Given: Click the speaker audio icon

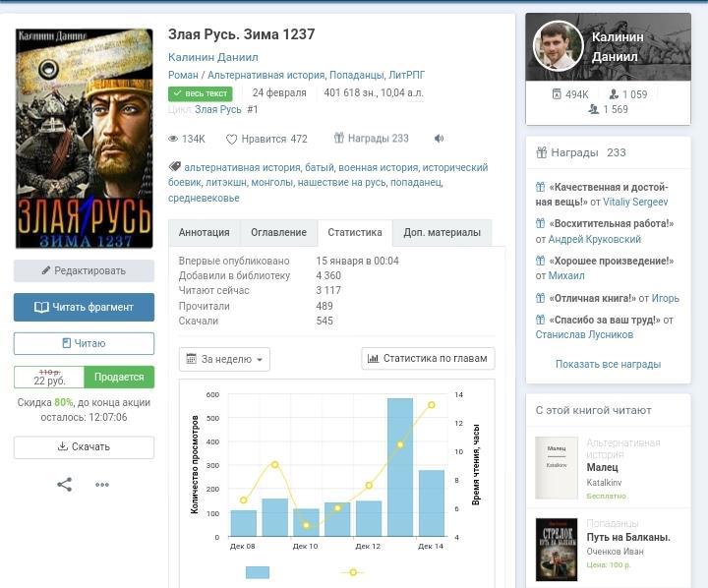Looking at the screenshot, I should 439,139.
